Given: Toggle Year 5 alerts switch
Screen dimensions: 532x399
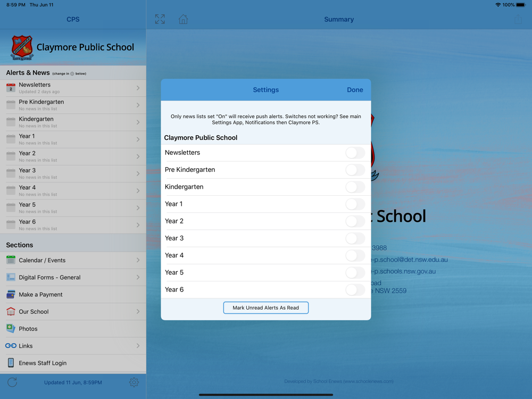Looking at the screenshot, I should click(355, 272).
